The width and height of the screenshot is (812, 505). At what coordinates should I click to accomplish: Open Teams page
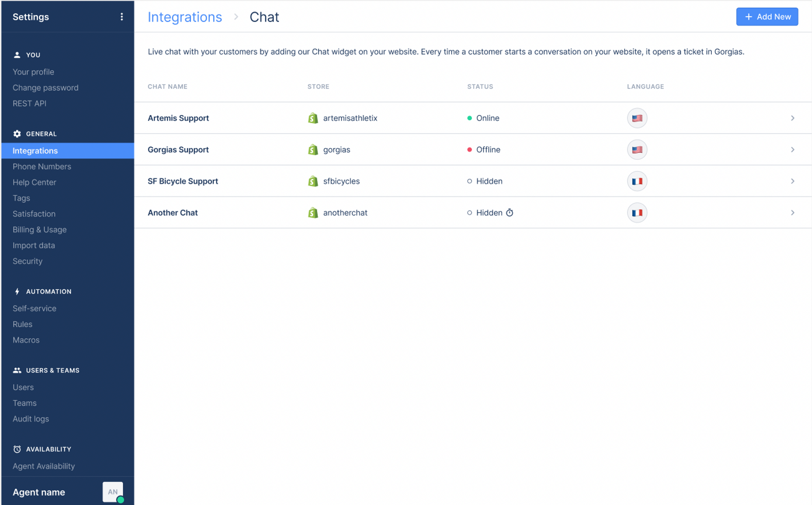point(24,403)
